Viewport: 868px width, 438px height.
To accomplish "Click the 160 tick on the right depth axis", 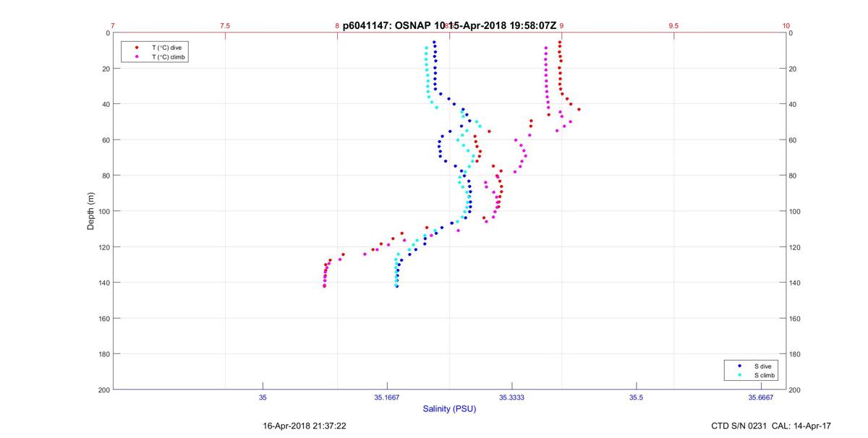I will click(796, 319).
